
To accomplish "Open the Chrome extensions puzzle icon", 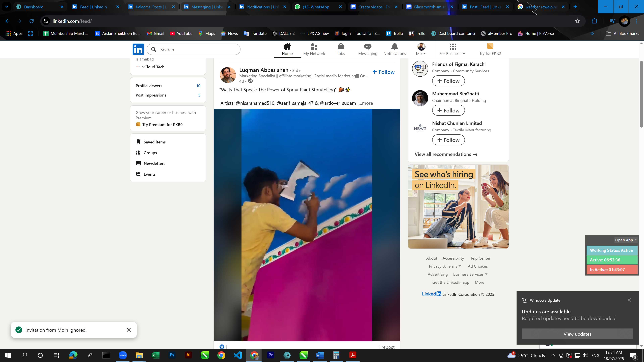I will 595,21.
